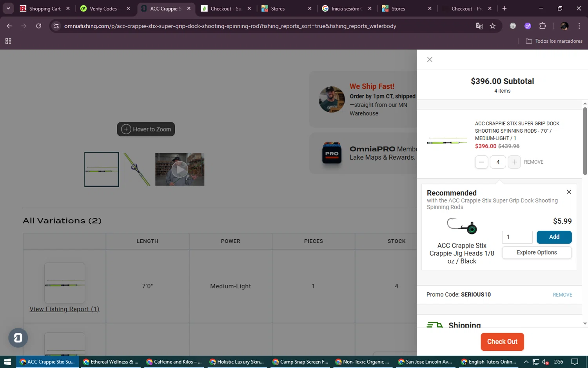Click the cart quantity field showing 4
Image resolution: width=588 pixels, height=368 pixels.
pyautogui.click(x=498, y=162)
